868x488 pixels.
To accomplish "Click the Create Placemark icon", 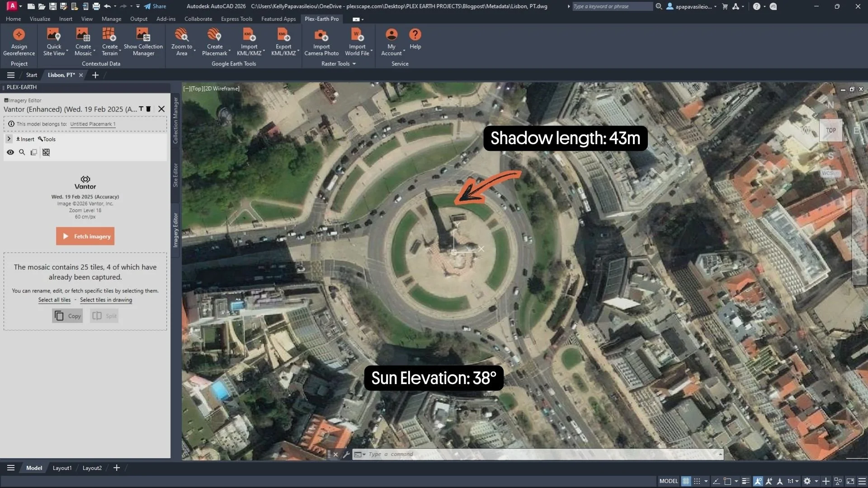I will [214, 42].
